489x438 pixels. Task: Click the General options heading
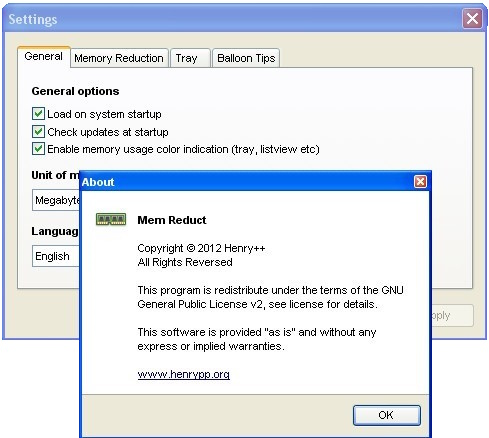[x=75, y=91]
